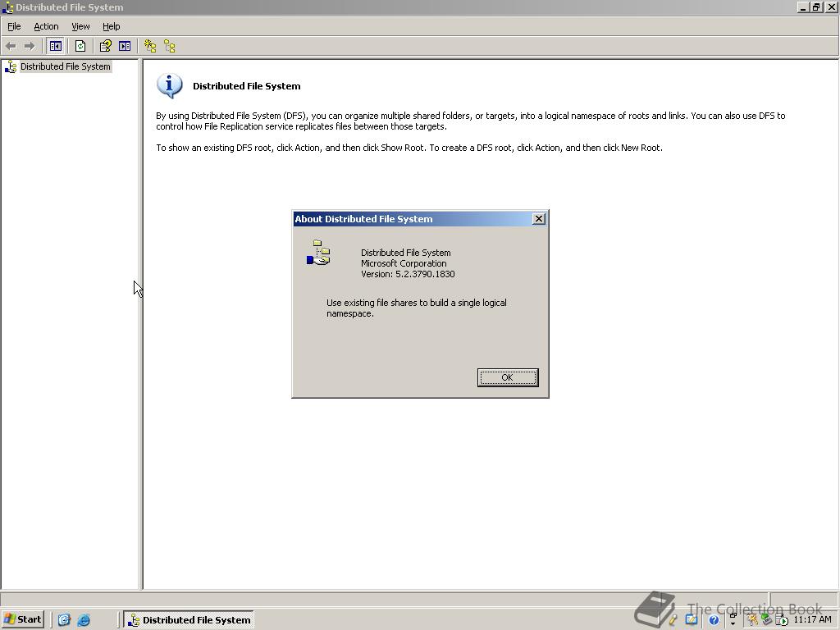Image resolution: width=840 pixels, height=630 pixels.
Task: Restore down the main window
Action: (x=816, y=7)
